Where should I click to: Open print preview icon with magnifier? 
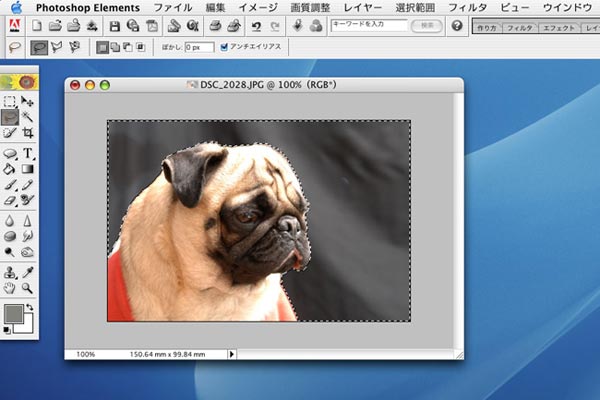point(234,26)
